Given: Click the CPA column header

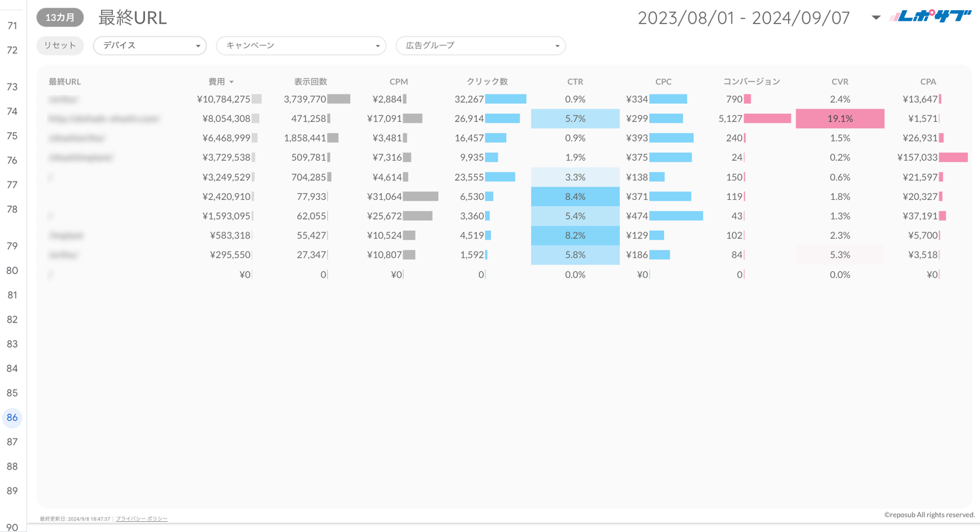Looking at the screenshot, I should pyautogui.click(x=928, y=81).
